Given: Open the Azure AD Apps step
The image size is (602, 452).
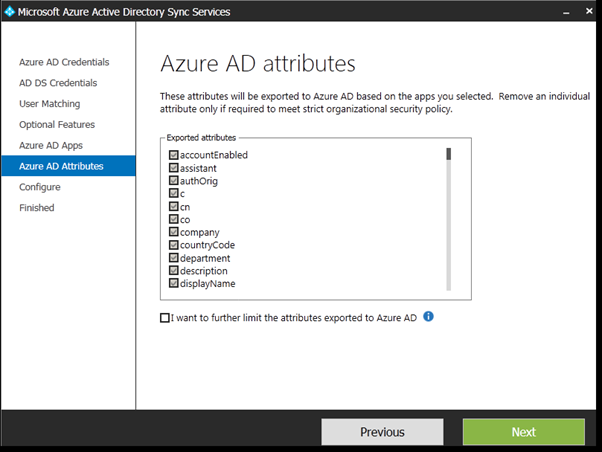Looking at the screenshot, I should 51,146.
